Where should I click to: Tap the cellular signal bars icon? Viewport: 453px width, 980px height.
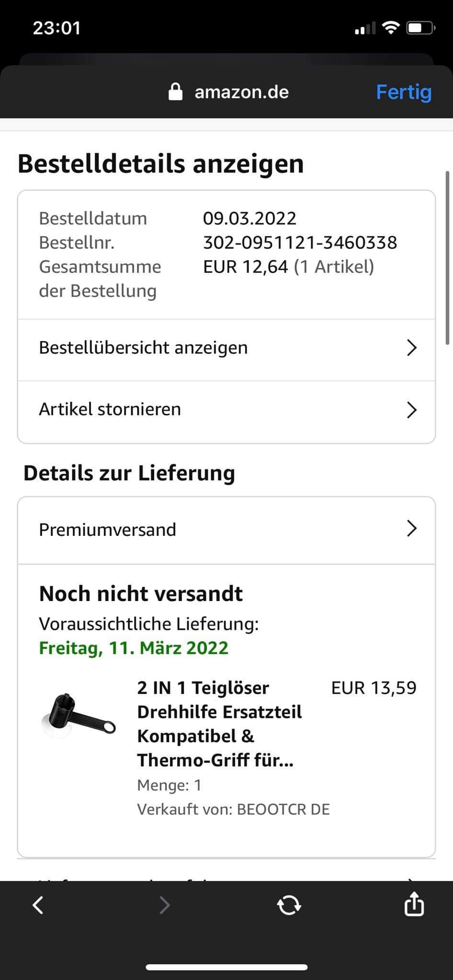[365, 29]
